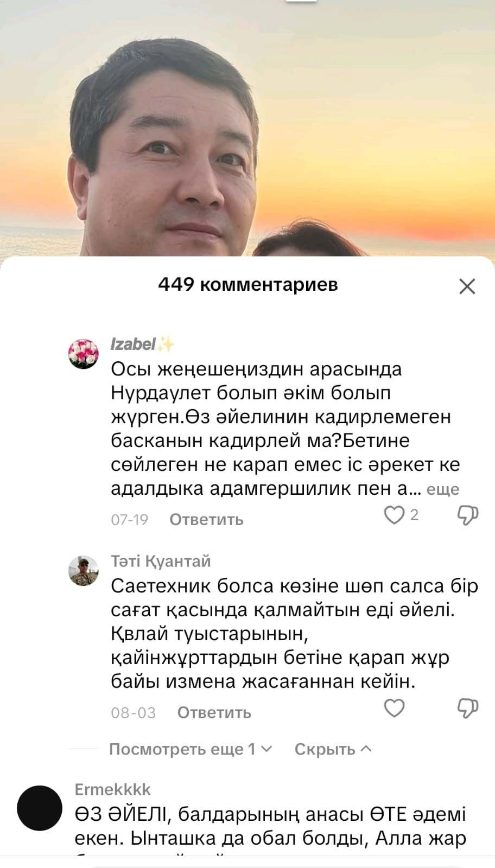Image resolution: width=495 pixels, height=868 pixels.
Task: Open the Ermekkkk username link
Action: tap(112, 789)
